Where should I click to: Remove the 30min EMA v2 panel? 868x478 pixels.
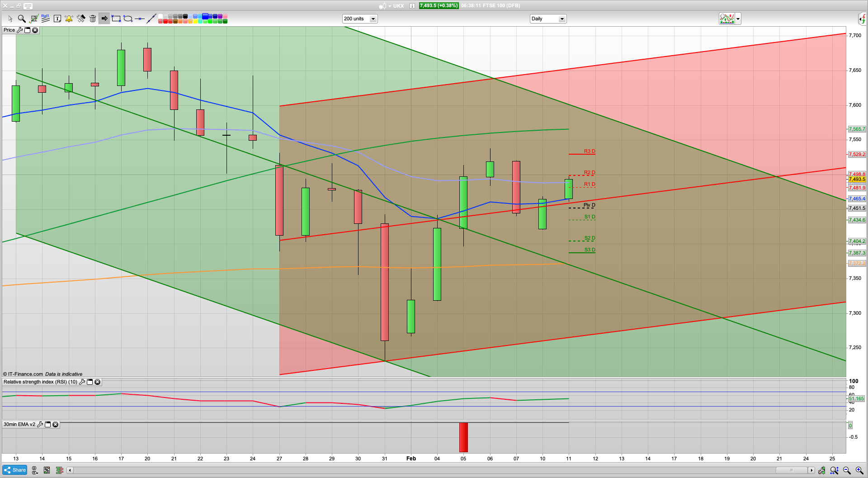pyautogui.click(x=55, y=425)
